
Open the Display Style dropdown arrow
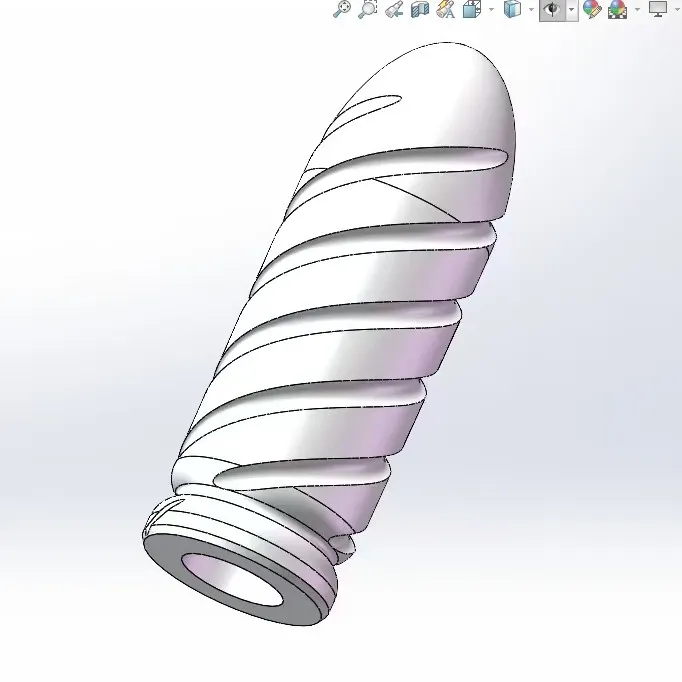click(532, 9)
